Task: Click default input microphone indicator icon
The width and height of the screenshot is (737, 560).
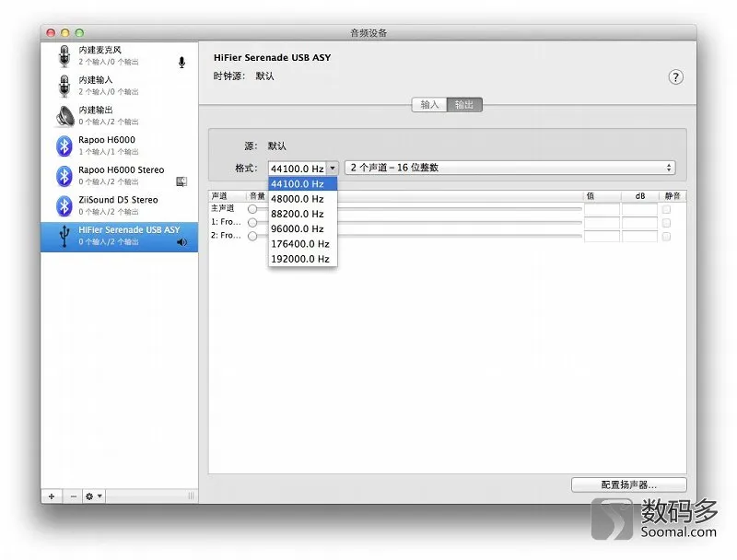Action: [181, 62]
